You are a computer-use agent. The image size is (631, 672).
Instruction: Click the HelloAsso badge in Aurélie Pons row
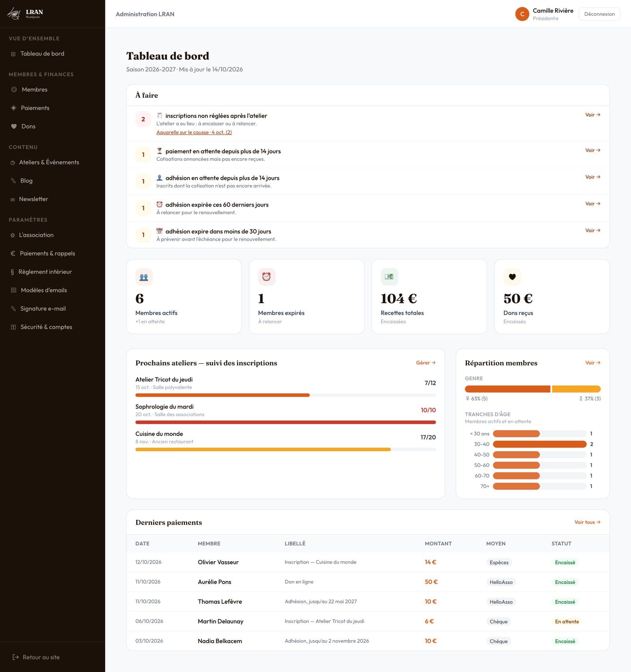click(501, 582)
